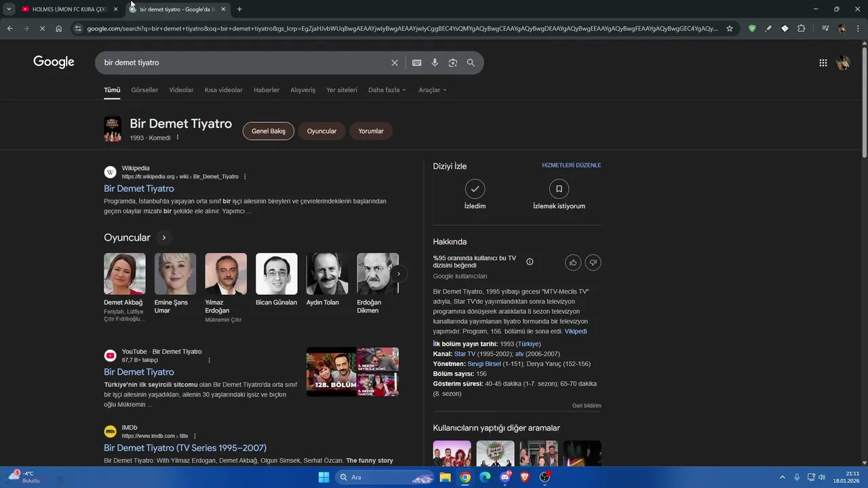Viewport: 868px width, 488px height.
Task: Bookmark this page with the star icon
Action: [730, 28]
